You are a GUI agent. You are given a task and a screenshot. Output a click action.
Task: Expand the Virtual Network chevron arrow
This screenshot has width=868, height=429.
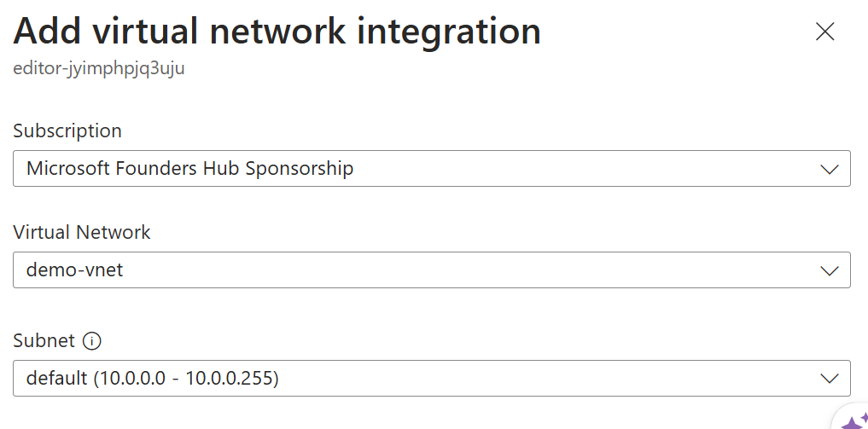830,270
